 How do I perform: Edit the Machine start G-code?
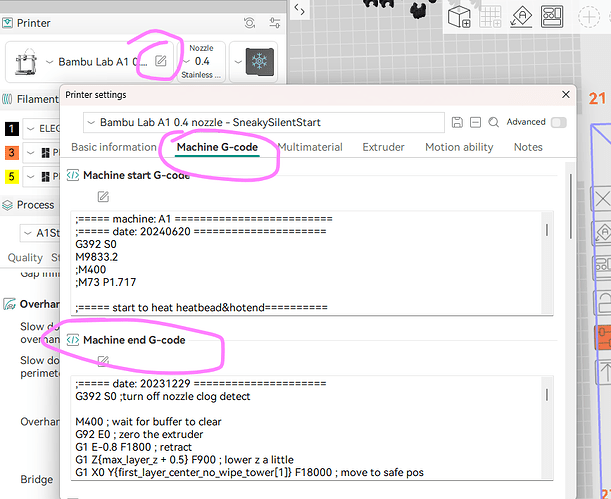[x=103, y=196]
